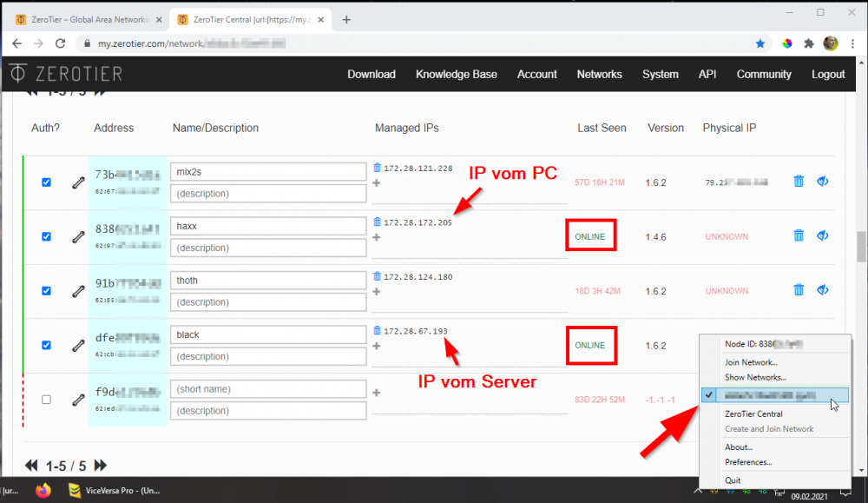This screenshot has width=868, height=503.
Task: Click the wrench icon for unauthorized f9d member
Action: click(x=78, y=400)
